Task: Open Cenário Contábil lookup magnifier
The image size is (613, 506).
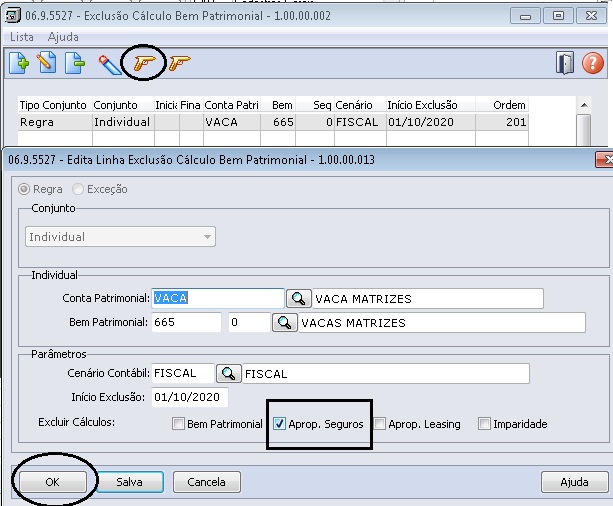Action: tap(228, 373)
